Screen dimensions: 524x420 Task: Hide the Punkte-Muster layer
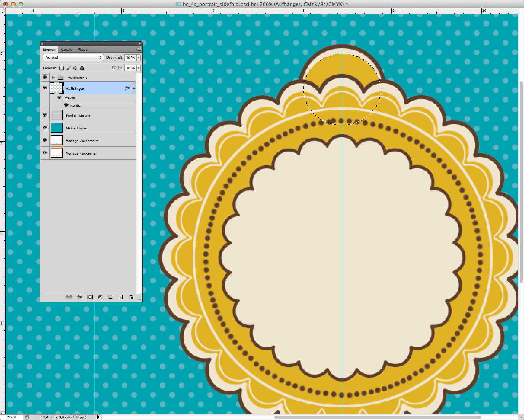(45, 115)
